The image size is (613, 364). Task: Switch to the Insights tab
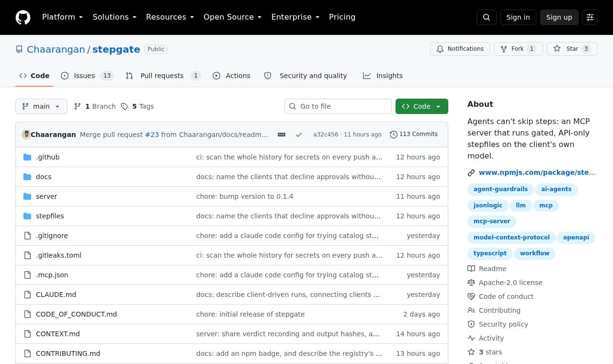(383, 76)
